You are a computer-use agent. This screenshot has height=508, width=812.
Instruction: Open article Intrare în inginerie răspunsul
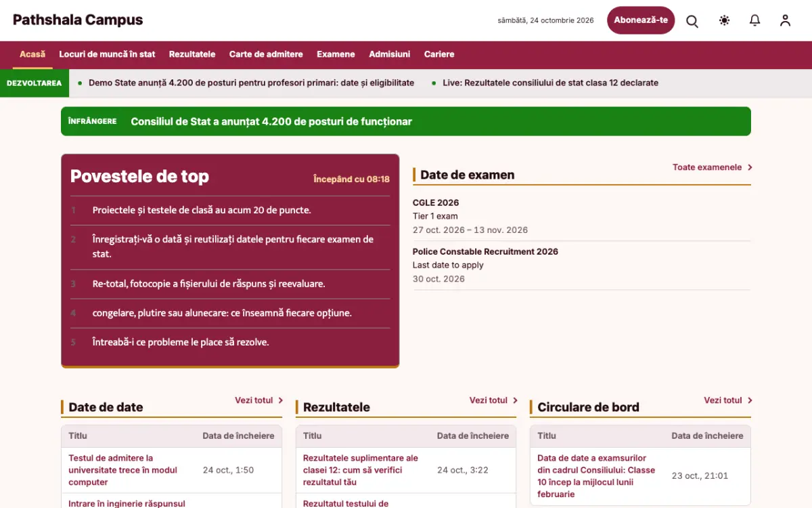point(127,503)
